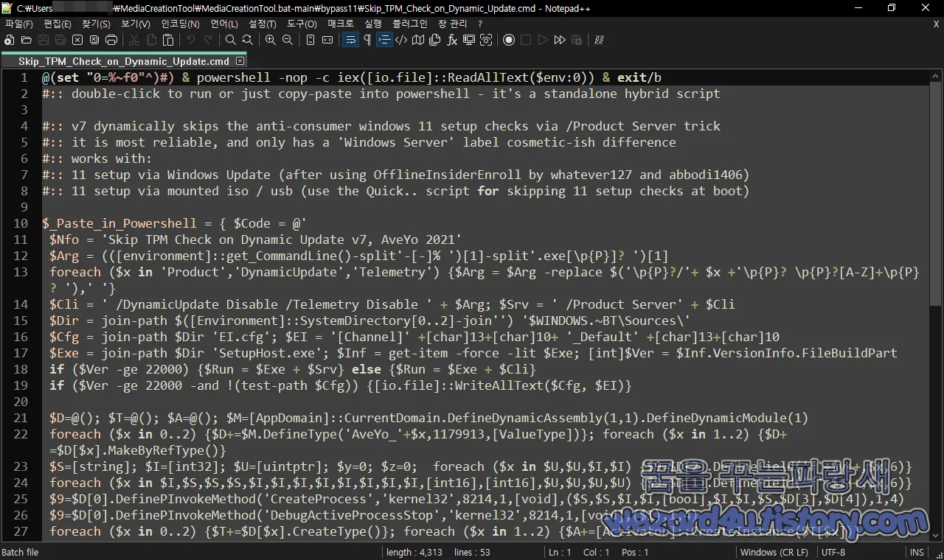Open the Function List fx icon
Image resolution: width=944 pixels, height=560 pixels.
[452, 40]
